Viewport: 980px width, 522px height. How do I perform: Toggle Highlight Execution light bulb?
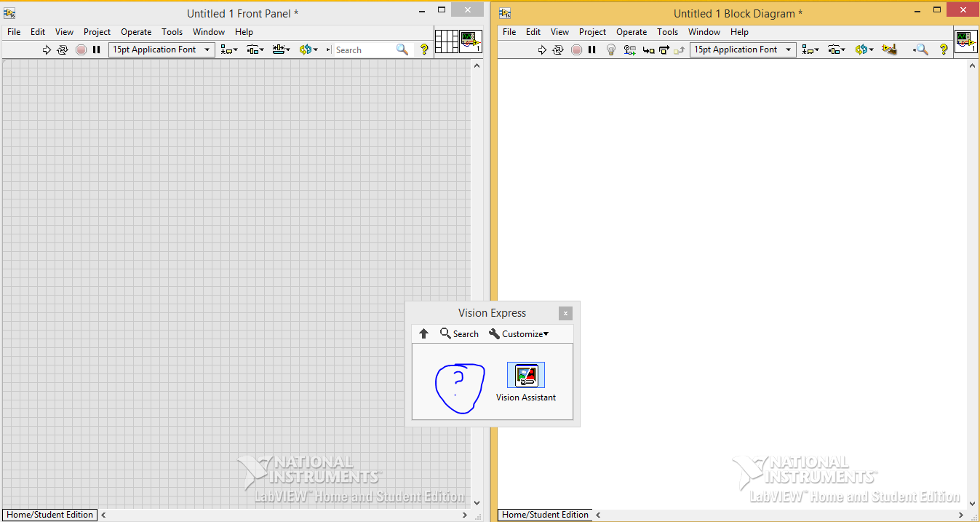point(611,50)
